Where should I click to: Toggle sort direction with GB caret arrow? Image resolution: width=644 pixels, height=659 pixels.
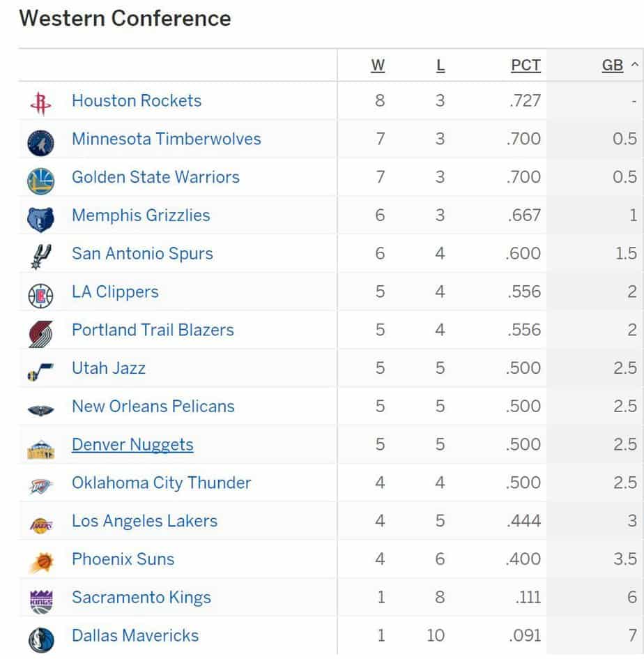tap(635, 65)
